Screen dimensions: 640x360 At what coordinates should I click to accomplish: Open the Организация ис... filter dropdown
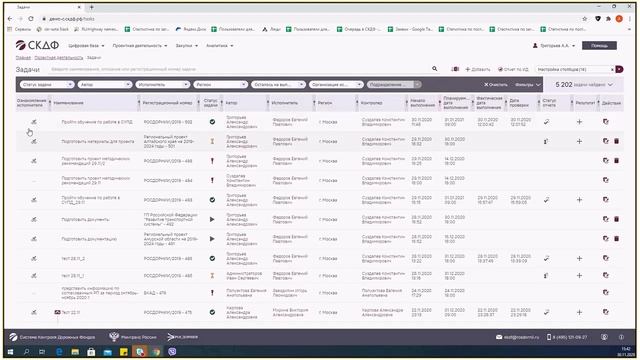pyautogui.click(x=336, y=84)
